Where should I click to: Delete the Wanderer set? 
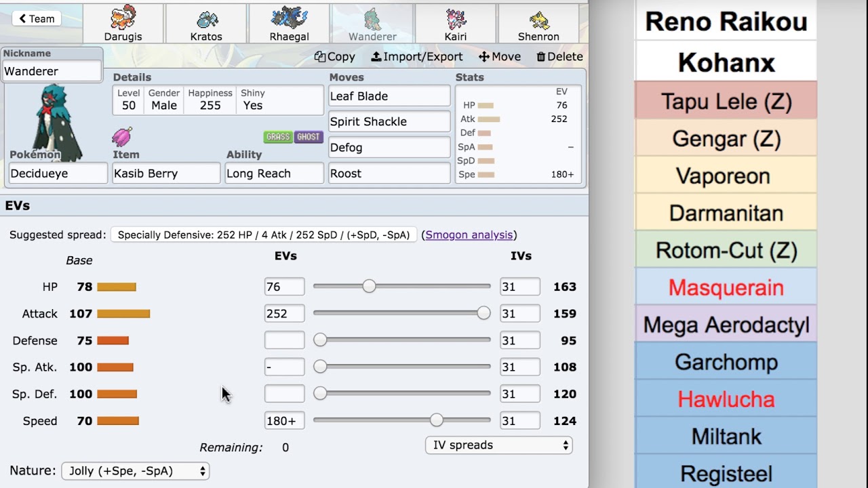[x=559, y=57]
